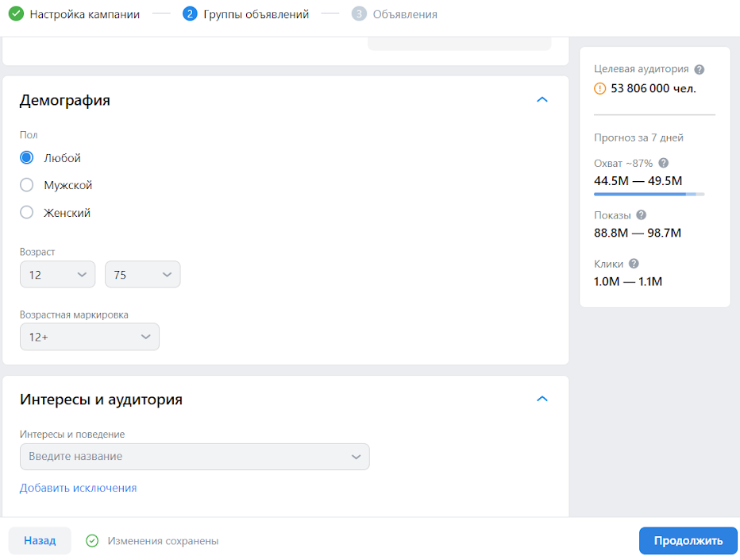740x560 pixels.
Task: Click the green Изменения сохранены status icon
Action: 92,541
